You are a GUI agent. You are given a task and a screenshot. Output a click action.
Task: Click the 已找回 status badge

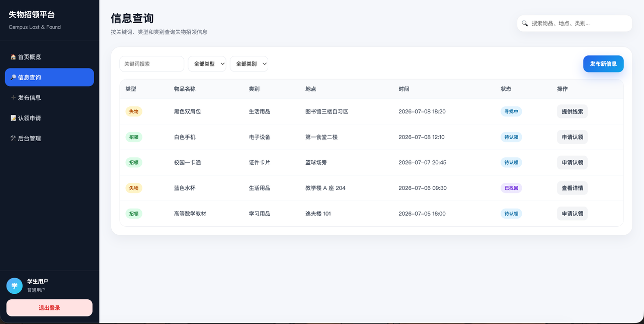[511, 188]
